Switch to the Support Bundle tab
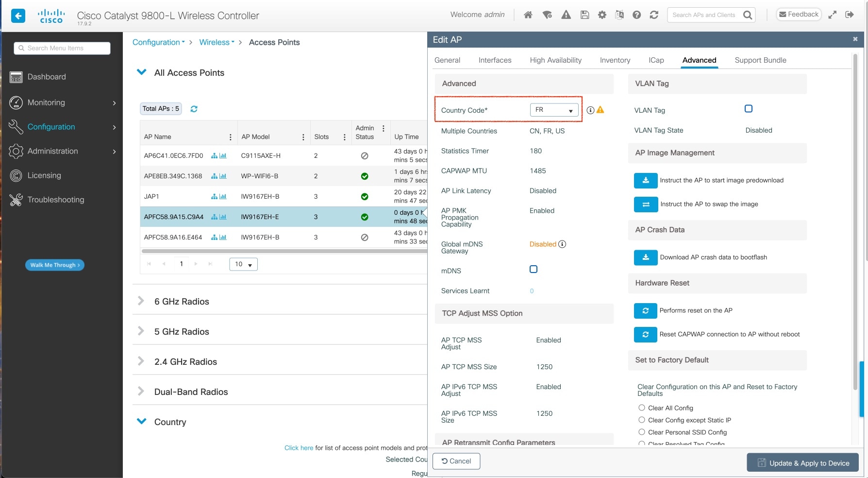The height and width of the screenshot is (478, 868). coord(760,60)
